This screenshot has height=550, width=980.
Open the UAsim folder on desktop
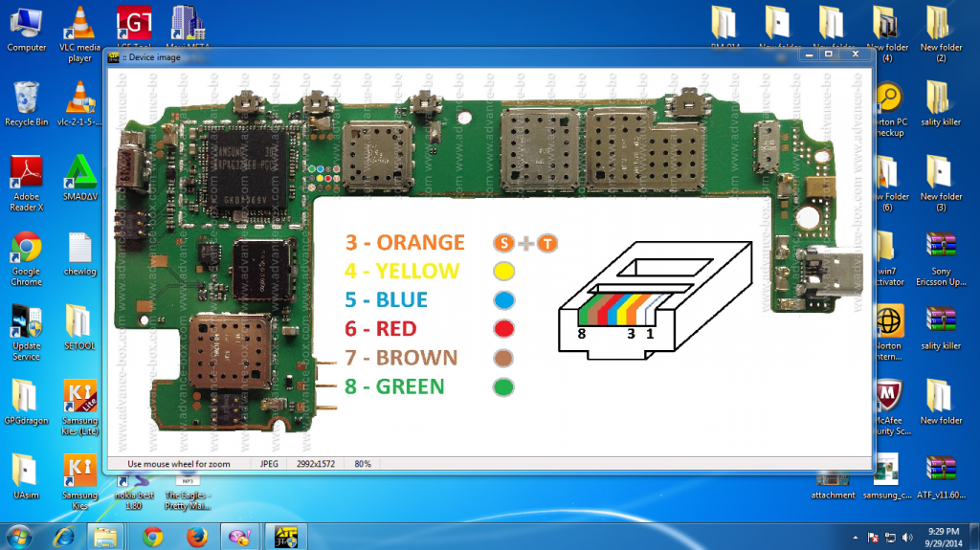(x=26, y=473)
